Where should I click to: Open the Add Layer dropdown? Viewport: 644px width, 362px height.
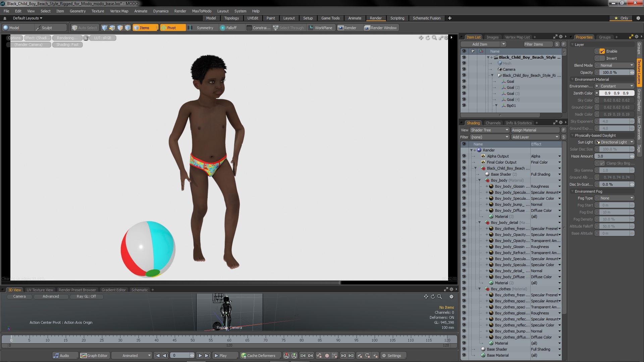click(x=535, y=137)
